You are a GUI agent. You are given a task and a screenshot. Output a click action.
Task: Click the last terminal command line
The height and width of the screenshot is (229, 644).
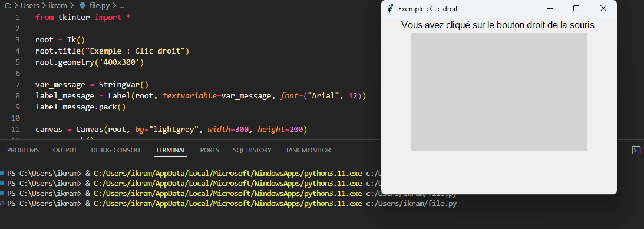[x=232, y=203]
